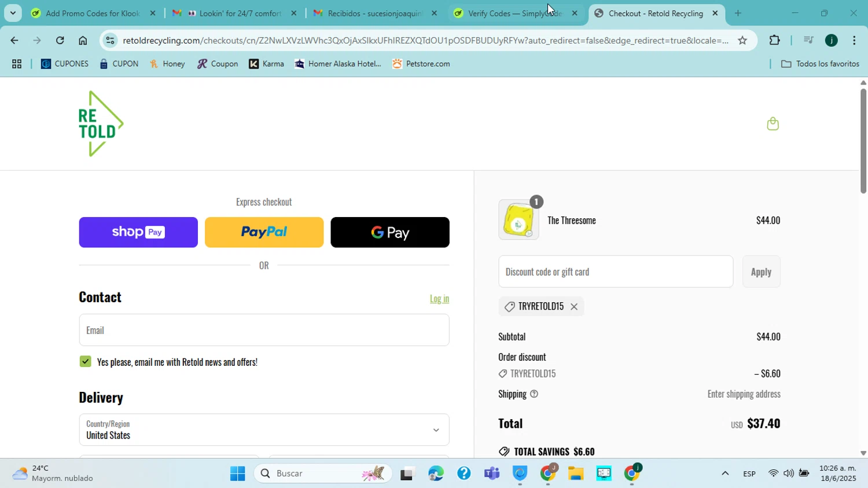
Task: Click the address bar URL
Action: tap(425, 41)
